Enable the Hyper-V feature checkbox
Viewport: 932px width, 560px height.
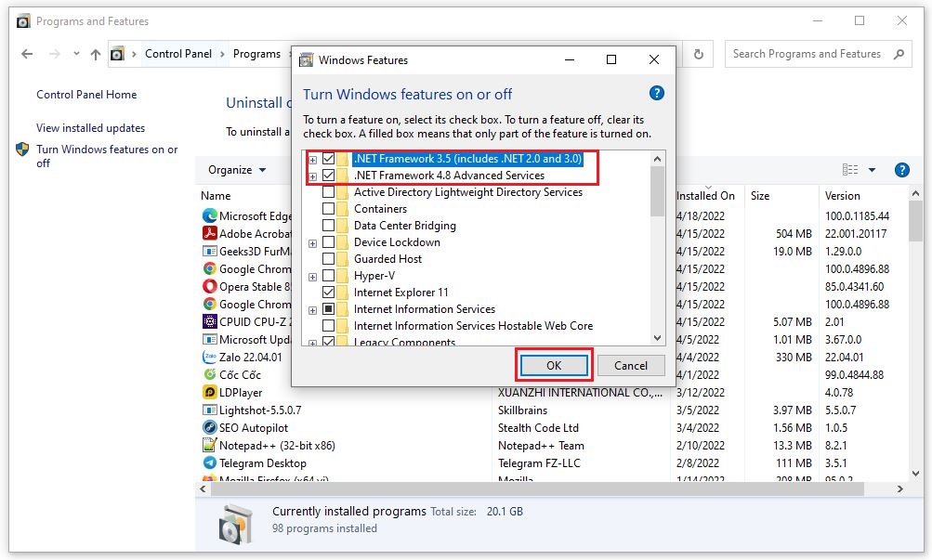[330, 275]
